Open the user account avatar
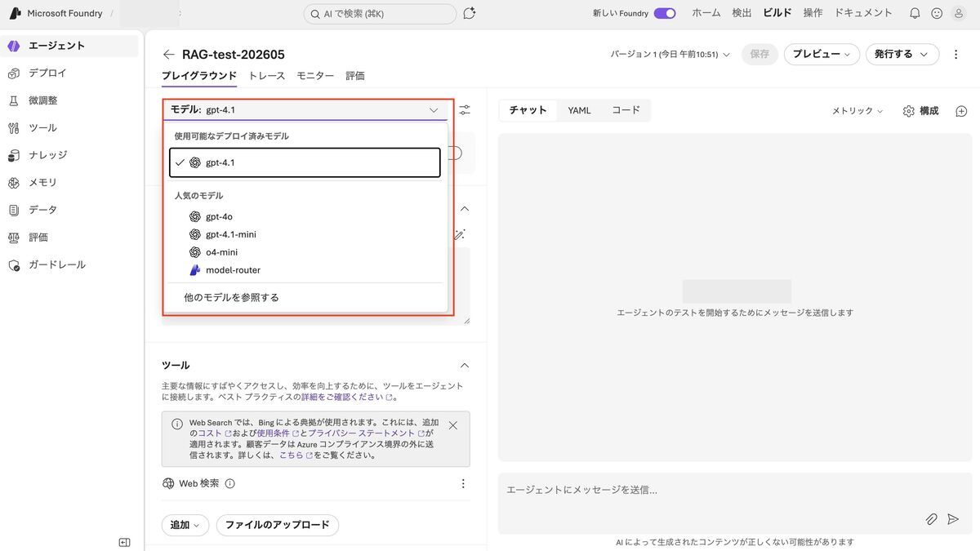This screenshot has width=980, height=551. pyautogui.click(x=959, y=13)
